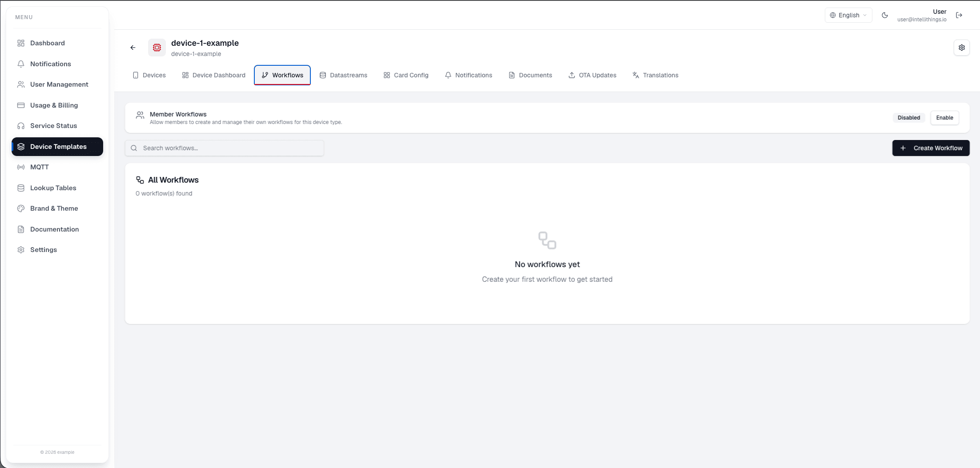Open Usage & Billing from the sidebar
The height and width of the screenshot is (468, 980).
point(57,105)
